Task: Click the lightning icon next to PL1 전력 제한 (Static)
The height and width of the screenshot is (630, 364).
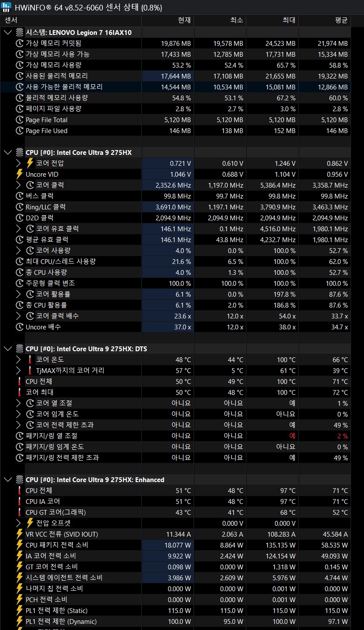Action: (19, 610)
